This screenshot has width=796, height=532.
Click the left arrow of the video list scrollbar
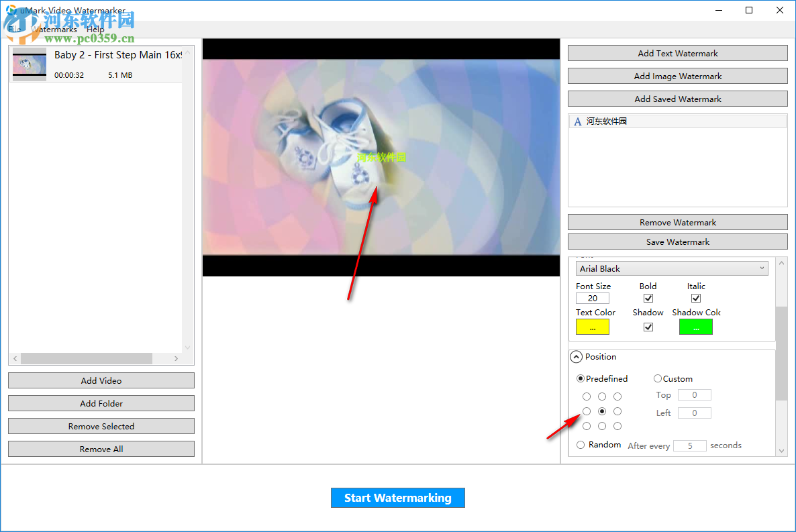click(x=14, y=358)
